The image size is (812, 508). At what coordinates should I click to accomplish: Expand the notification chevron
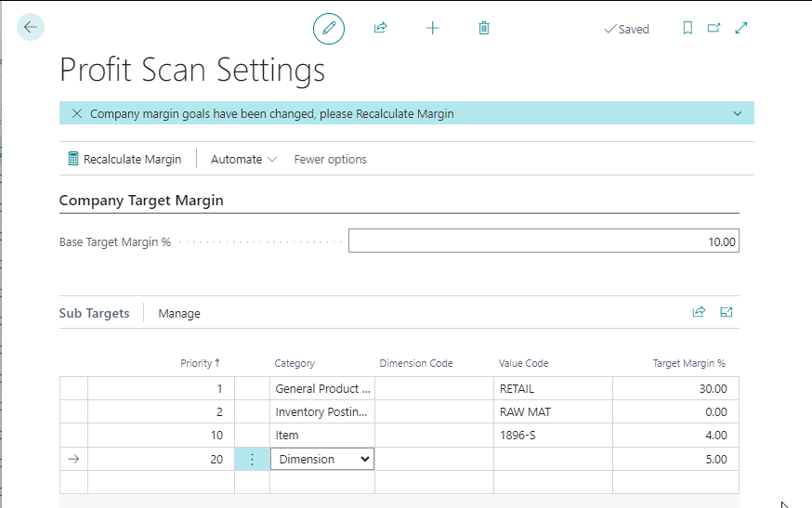click(x=738, y=113)
